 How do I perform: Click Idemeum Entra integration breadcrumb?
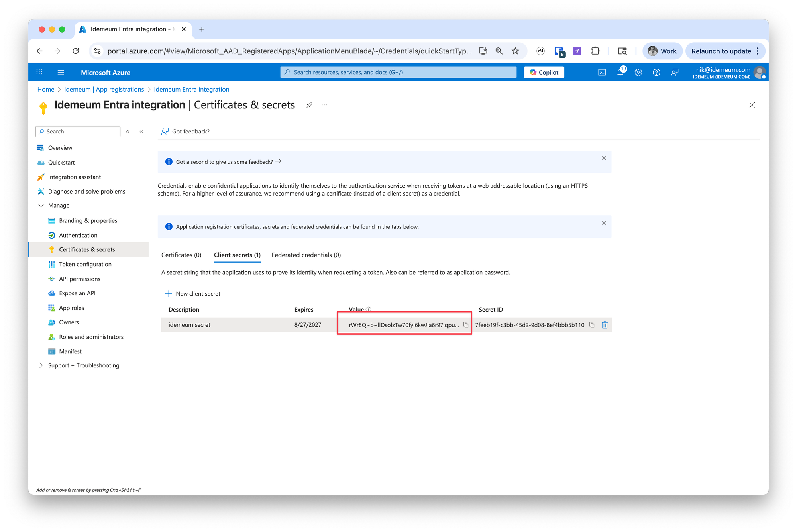pyautogui.click(x=192, y=90)
